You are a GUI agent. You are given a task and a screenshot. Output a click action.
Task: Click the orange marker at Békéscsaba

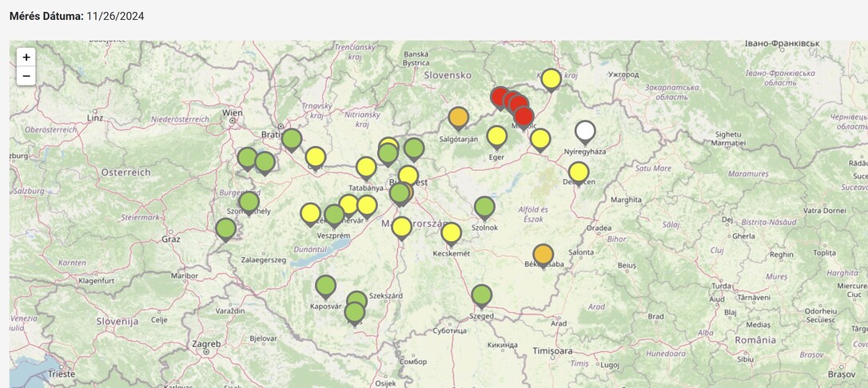pyautogui.click(x=543, y=256)
